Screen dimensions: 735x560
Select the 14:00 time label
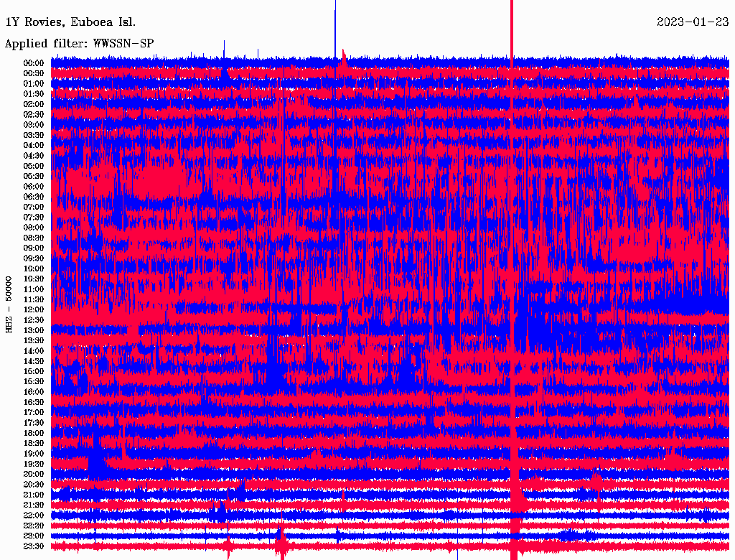click(x=34, y=351)
